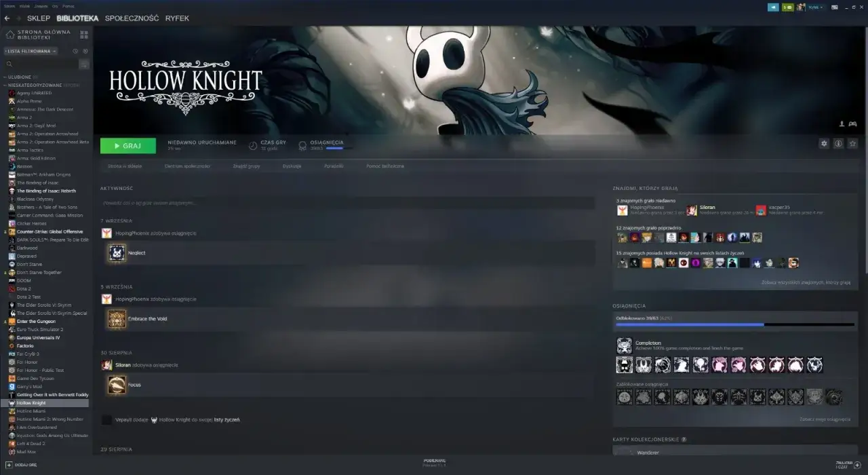Viewport: 868px width, 475px height.
Task: Open Big Picture mode icon
Action: coord(835,7)
